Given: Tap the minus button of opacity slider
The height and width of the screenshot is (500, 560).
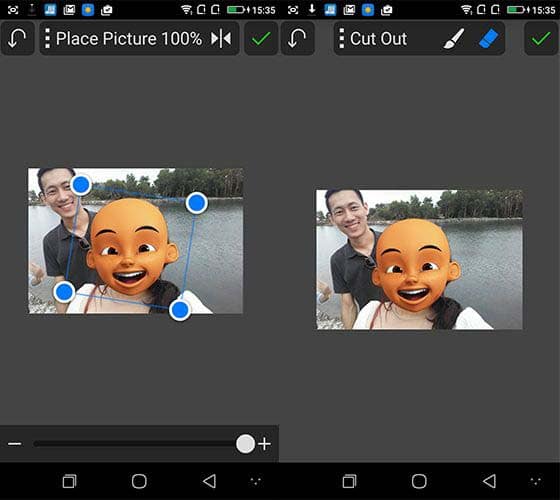Looking at the screenshot, I should 15,444.
